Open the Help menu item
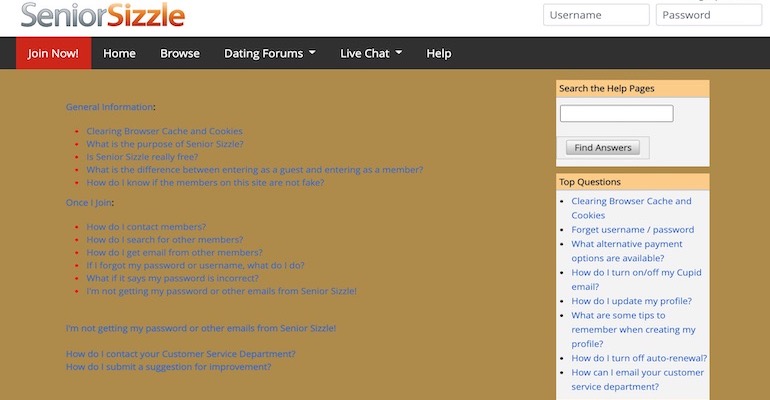 coord(438,53)
